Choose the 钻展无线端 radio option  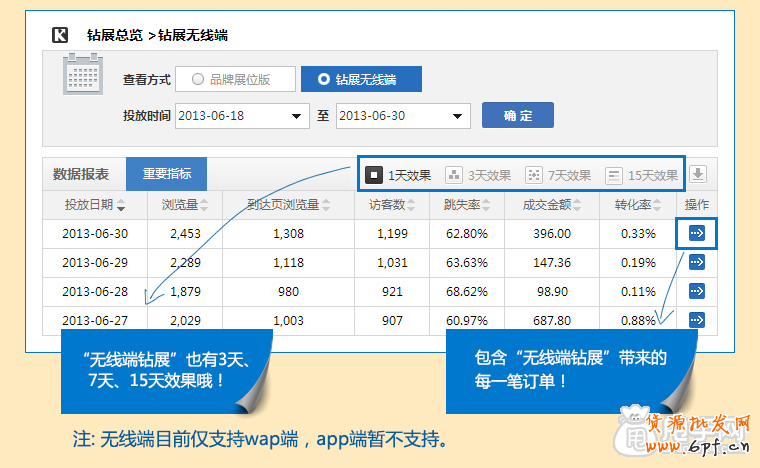click(x=362, y=79)
